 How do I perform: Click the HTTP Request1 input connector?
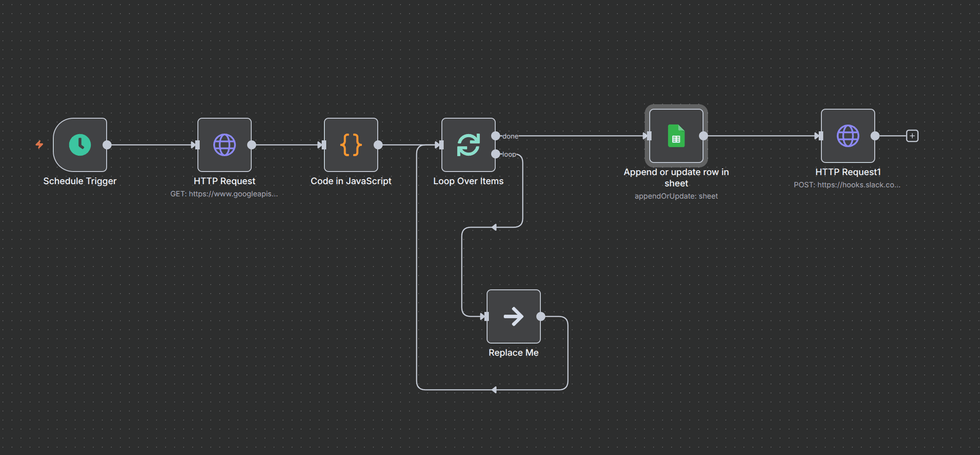point(820,136)
